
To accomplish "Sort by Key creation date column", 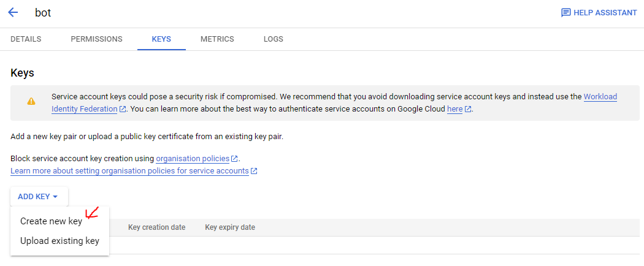I will (156, 227).
